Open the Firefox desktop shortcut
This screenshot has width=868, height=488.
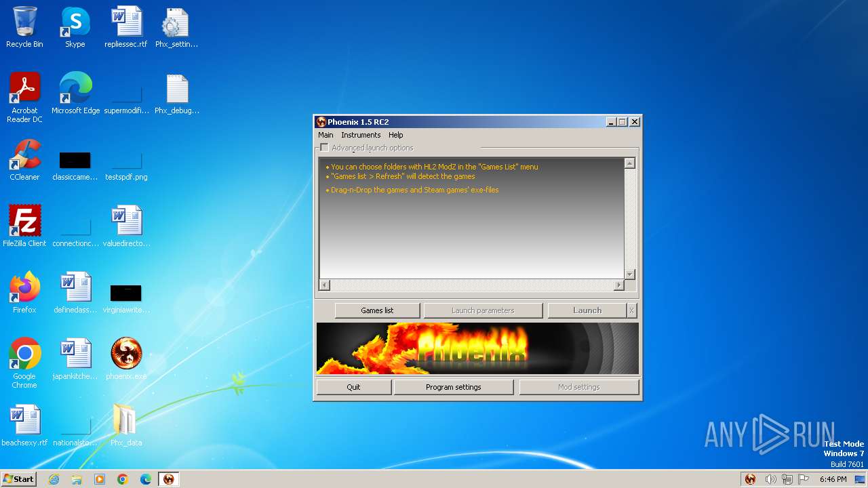[24, 293]
